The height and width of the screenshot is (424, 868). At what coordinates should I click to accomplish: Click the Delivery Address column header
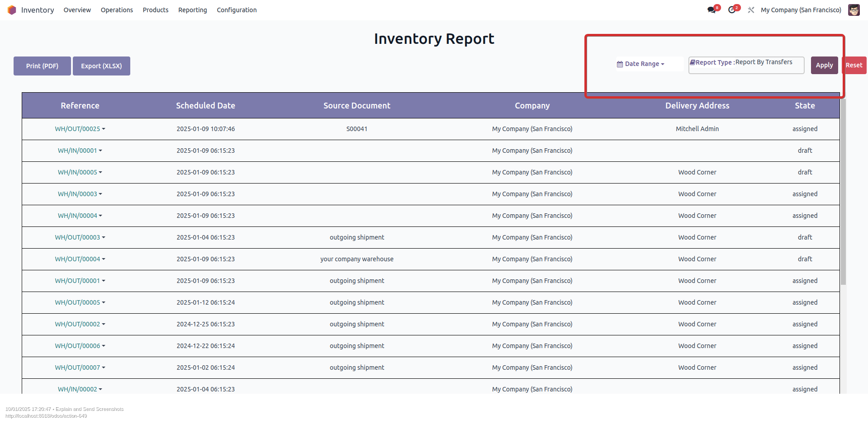point(697,106)
